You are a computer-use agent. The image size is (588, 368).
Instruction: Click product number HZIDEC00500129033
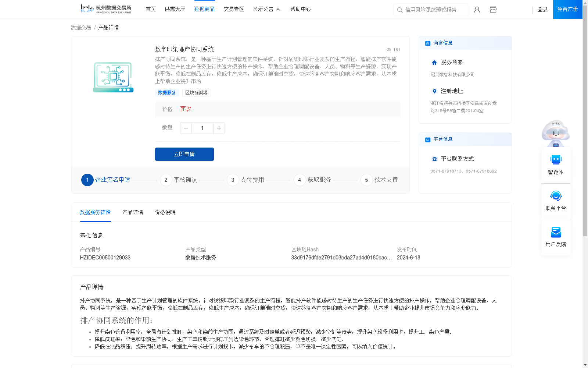[105, 258]
